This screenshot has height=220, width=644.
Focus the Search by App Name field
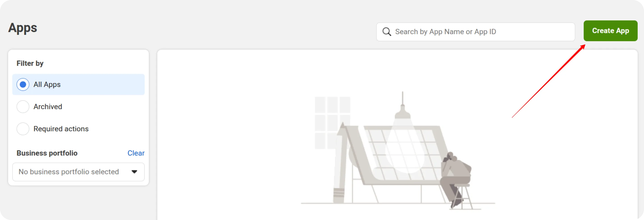[475, 32]
